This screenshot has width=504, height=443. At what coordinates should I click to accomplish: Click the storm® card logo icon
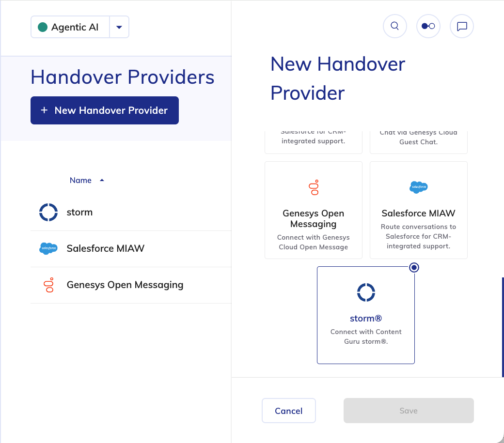pos(366,292)
